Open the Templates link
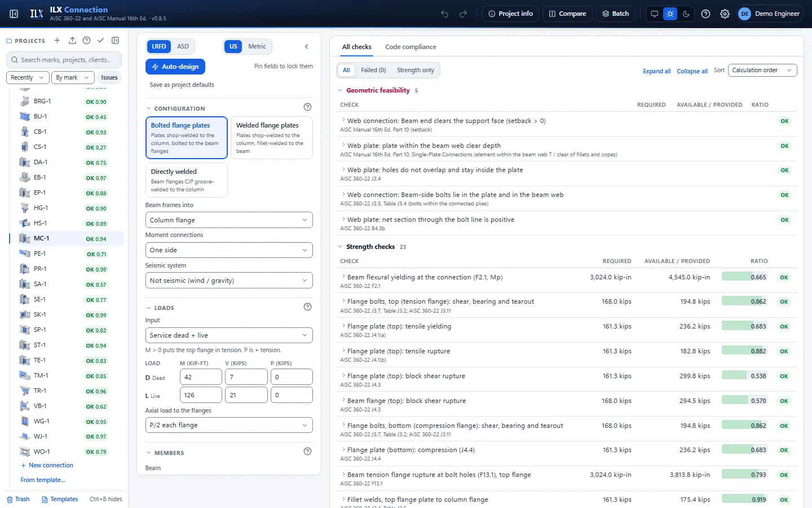This screenshot has height=508, width=812. (x=60, y=499)
